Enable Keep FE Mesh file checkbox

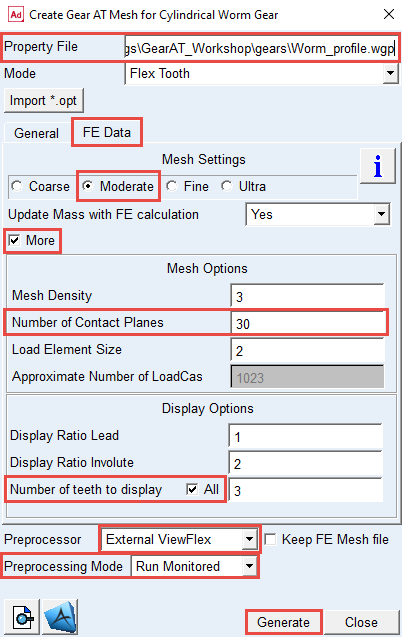[270, 540]
